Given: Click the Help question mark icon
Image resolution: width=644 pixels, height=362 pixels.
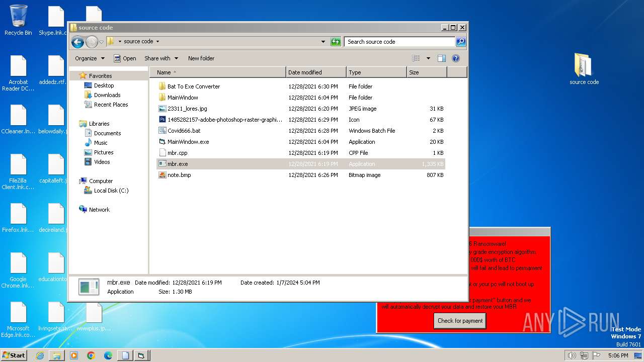Looking at the screenshot, I should (456, 58).
